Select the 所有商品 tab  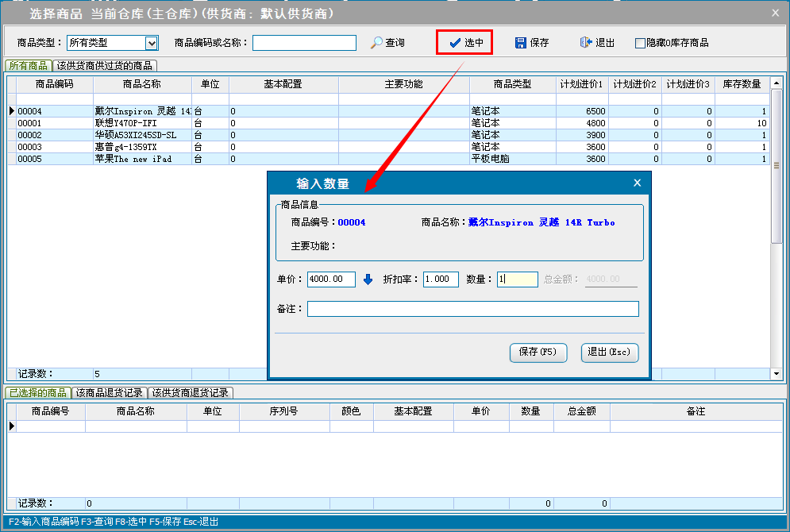click(x=29, y=66)
